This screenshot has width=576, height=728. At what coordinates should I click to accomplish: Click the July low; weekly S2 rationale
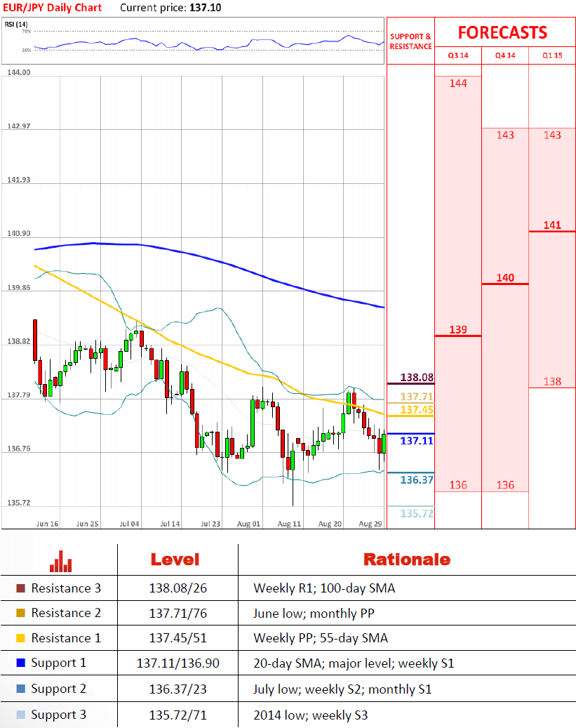coord(342,689)
